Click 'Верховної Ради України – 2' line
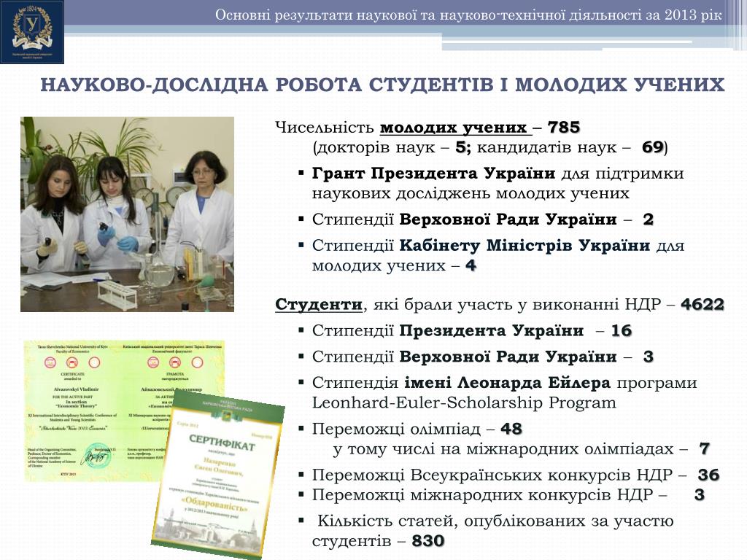This screenshot has width=747, height=560. point(527,219)
